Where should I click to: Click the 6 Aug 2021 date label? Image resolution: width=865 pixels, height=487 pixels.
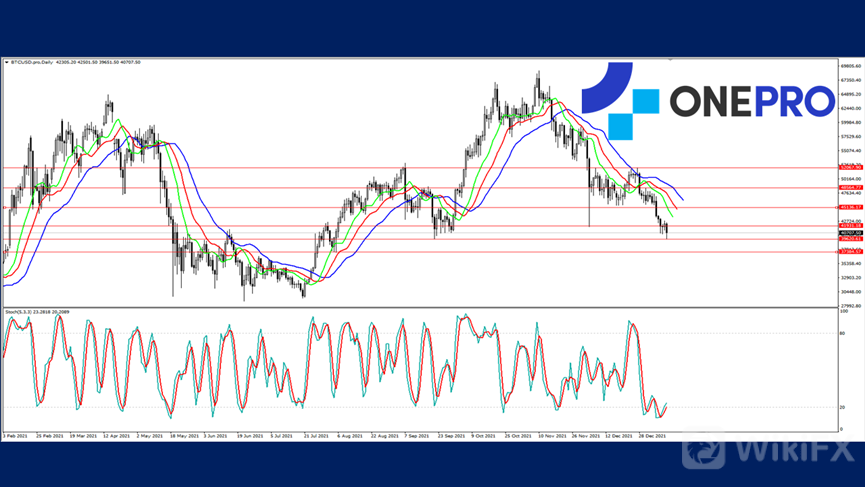pyautogui.click(x=350, y=436)
